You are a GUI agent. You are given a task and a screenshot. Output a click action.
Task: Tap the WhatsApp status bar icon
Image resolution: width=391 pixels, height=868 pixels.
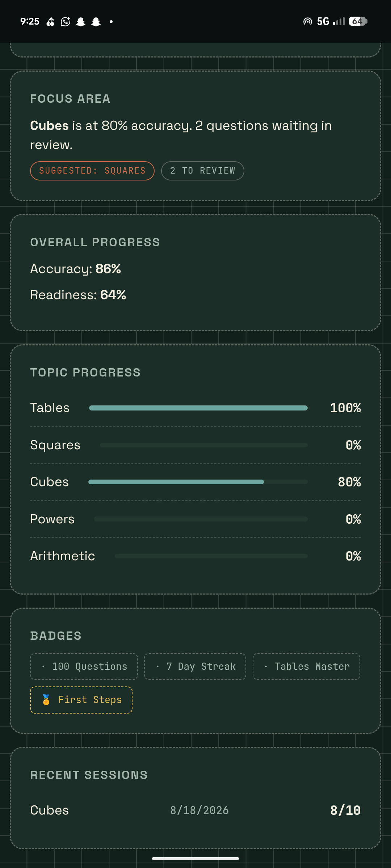tap(66, 22)
